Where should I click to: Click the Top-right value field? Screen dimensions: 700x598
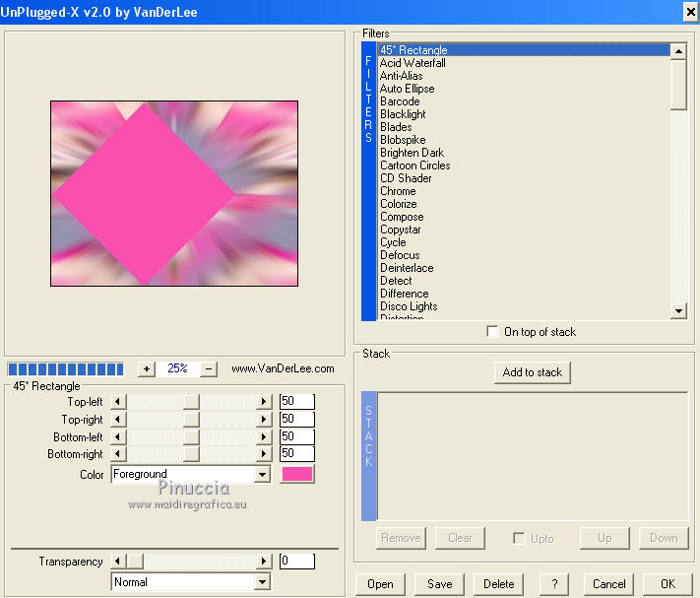coord(297,420)
